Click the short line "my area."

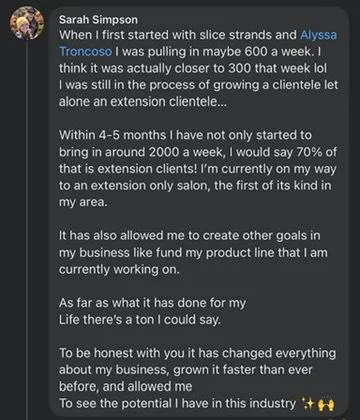click(x=83, y=202)
